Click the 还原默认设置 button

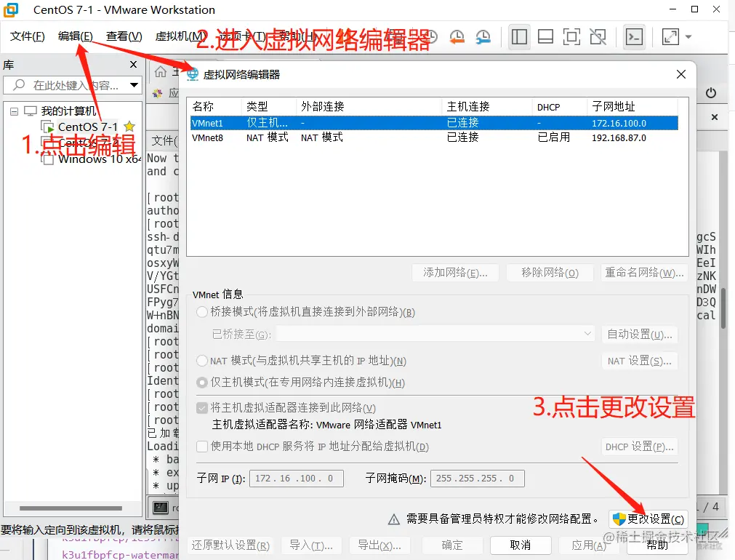(230, 545)
